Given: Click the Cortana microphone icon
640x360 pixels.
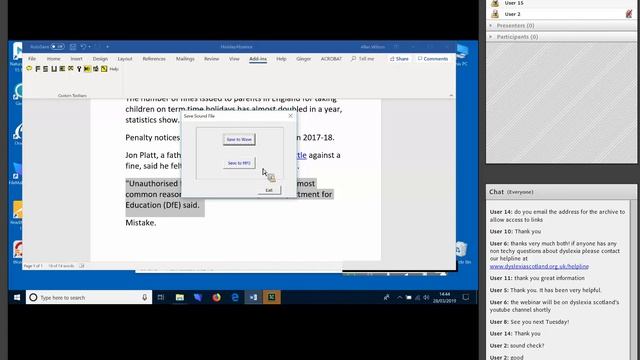Looking at the screenshot, I should point(144,298).
